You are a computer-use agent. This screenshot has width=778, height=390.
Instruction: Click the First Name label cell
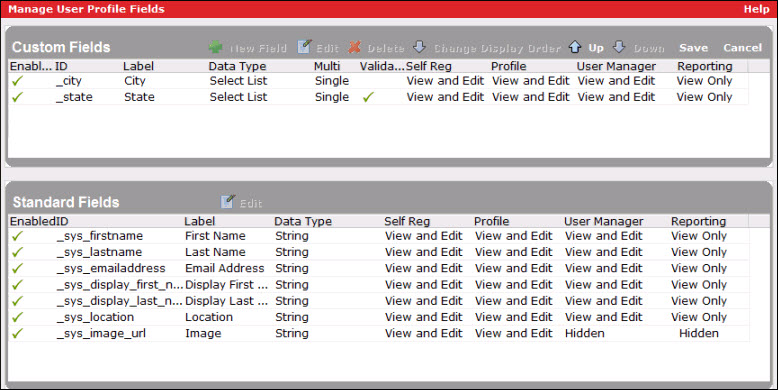click(215, 236)
